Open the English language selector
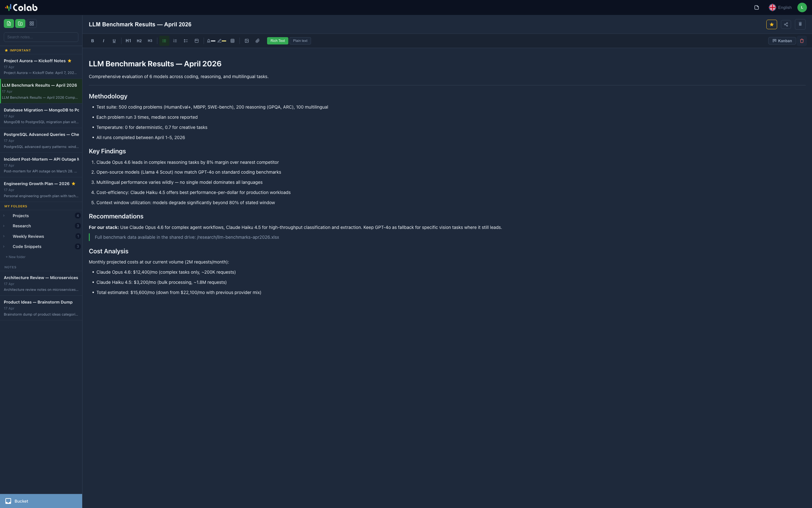 tap(780, 7)
